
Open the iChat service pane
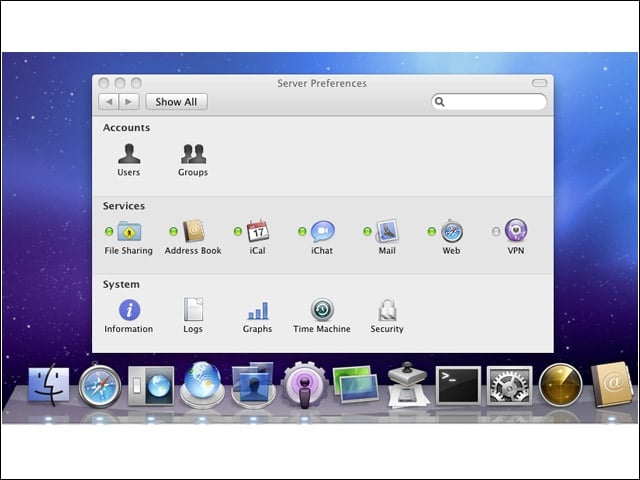pos(322,238)
